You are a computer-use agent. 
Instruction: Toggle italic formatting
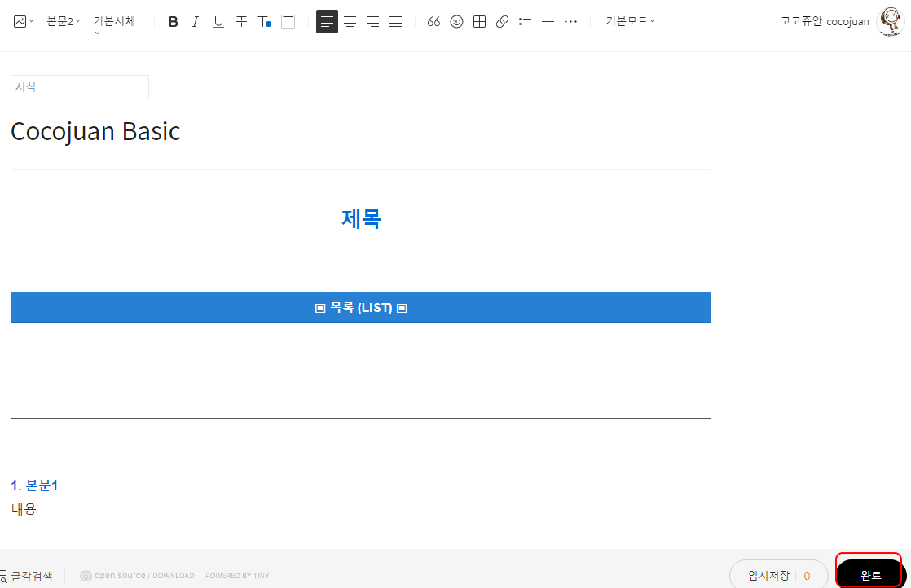click(x=196, y=22)
